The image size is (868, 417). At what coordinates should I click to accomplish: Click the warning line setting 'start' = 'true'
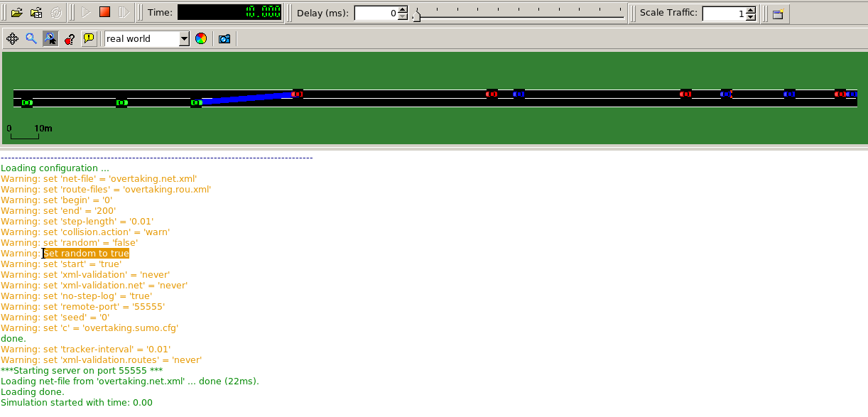pos(61,264)
